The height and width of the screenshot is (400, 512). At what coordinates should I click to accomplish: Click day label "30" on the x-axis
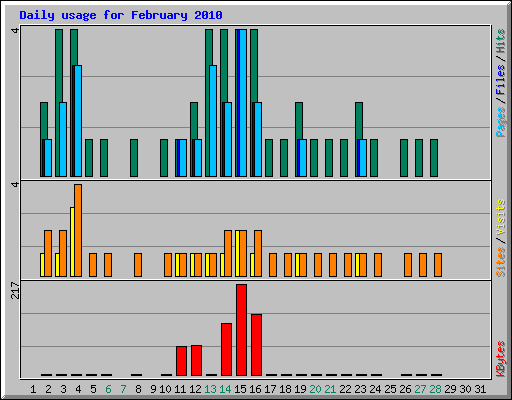(465, 389)
